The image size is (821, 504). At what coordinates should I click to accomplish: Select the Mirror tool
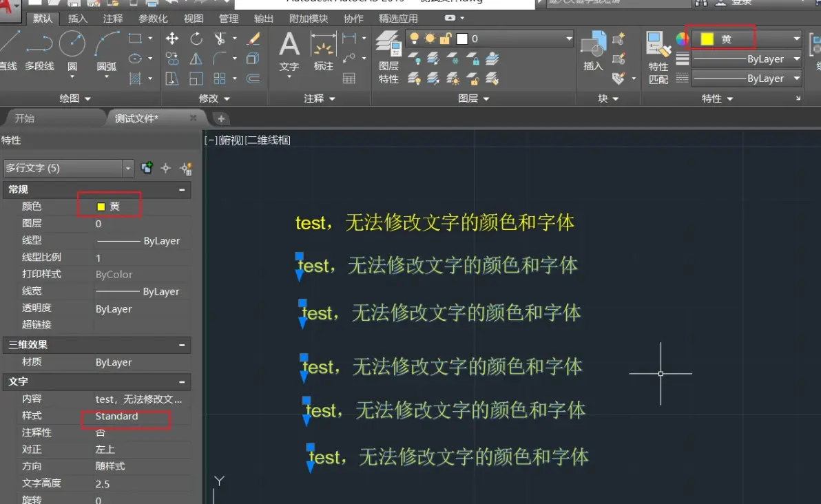[196, 58]
